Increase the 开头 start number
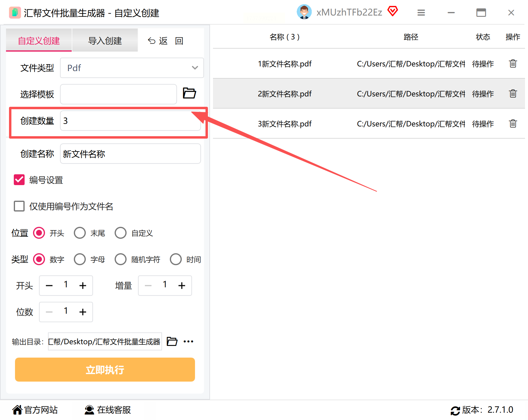This screenshot has width=528, height=420. pyautogui.click(x=83, y=286)
